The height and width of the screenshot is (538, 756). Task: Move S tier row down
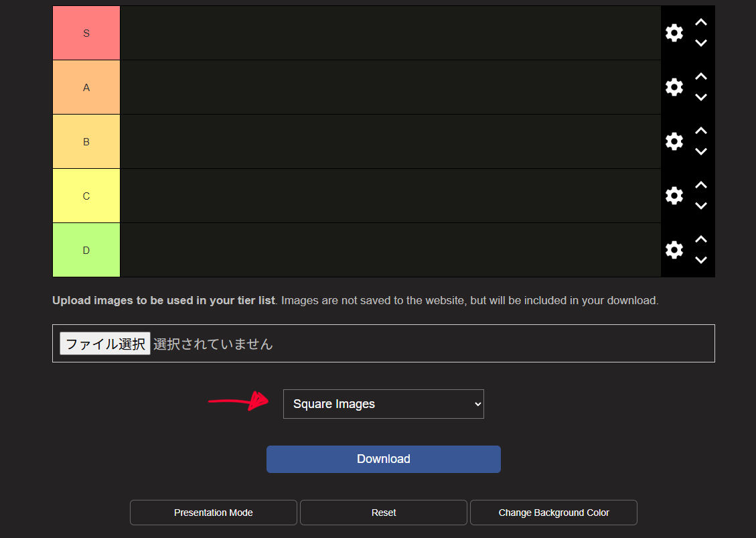tap(700, 44)
